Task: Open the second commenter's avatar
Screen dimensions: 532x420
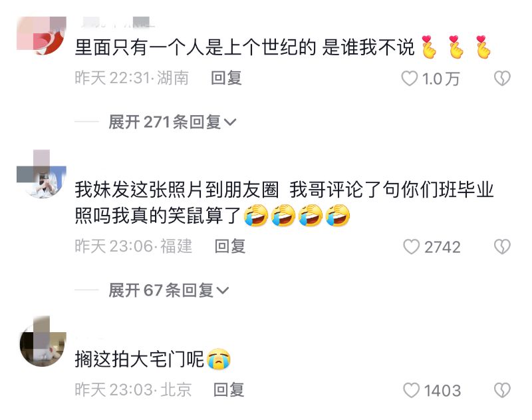Action: [41, 174]
